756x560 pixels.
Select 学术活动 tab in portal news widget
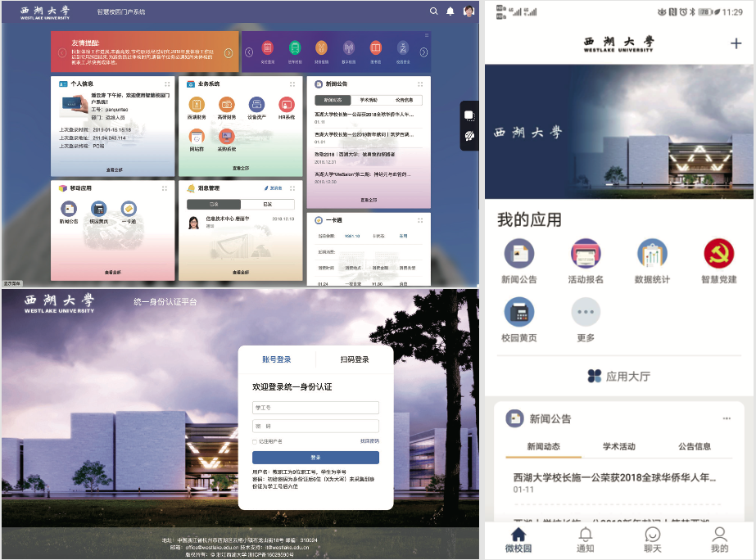pyautogui.click(x=369, y=100)
